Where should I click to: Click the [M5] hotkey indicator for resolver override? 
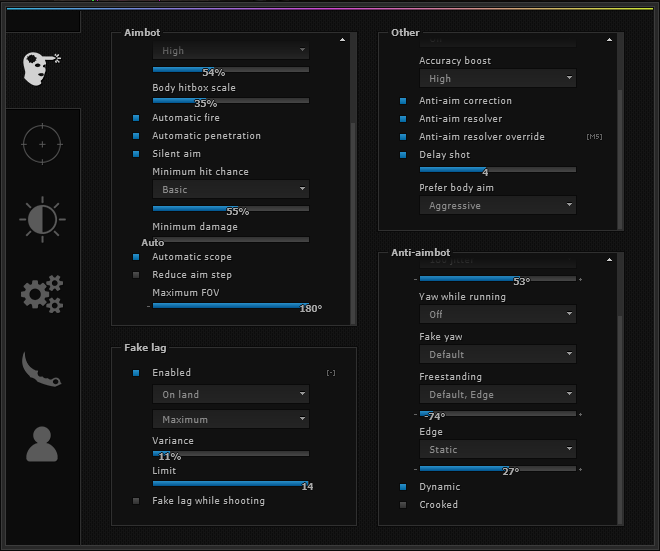pyautogui.click(x=594, y=137)
